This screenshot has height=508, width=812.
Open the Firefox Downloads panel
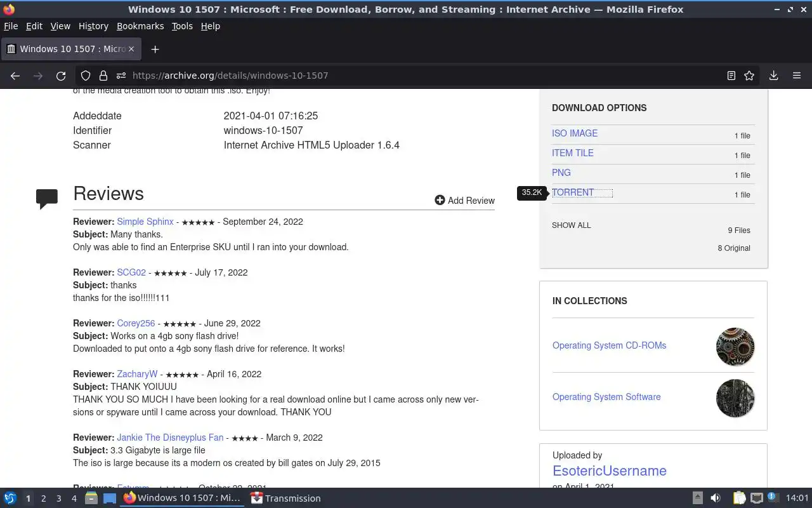click(x=774, y=76)
